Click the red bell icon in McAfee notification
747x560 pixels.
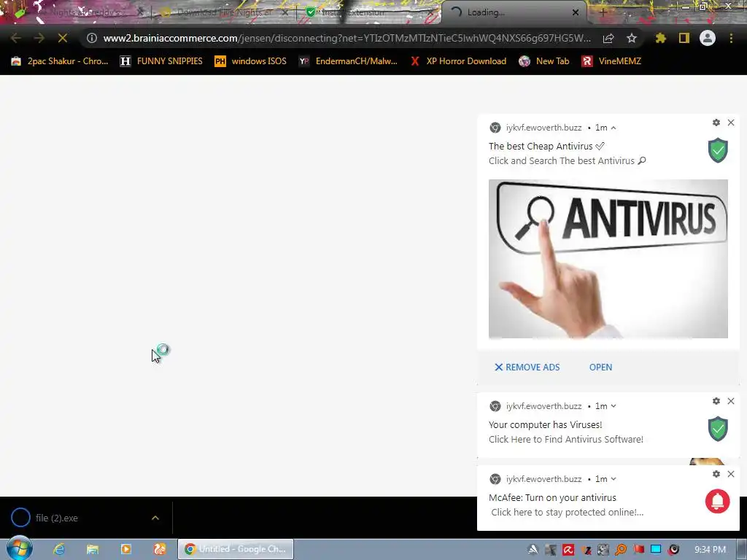pos(718,501)
